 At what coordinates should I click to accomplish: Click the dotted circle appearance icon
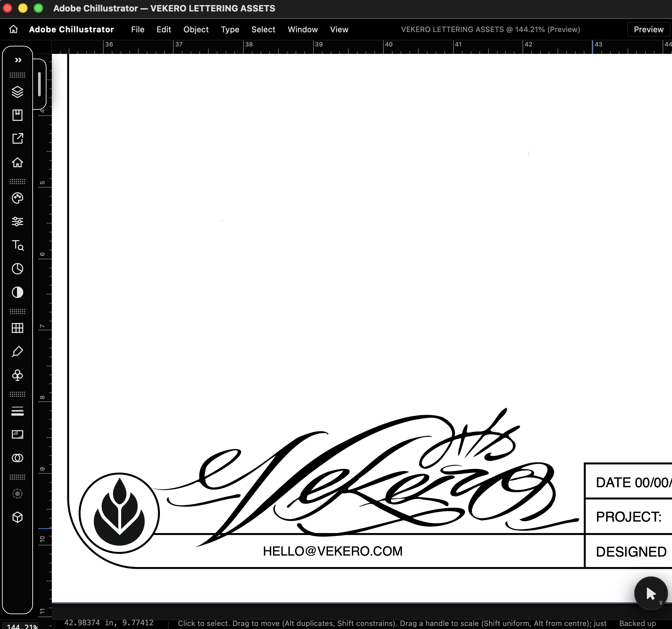coord(18,494)
